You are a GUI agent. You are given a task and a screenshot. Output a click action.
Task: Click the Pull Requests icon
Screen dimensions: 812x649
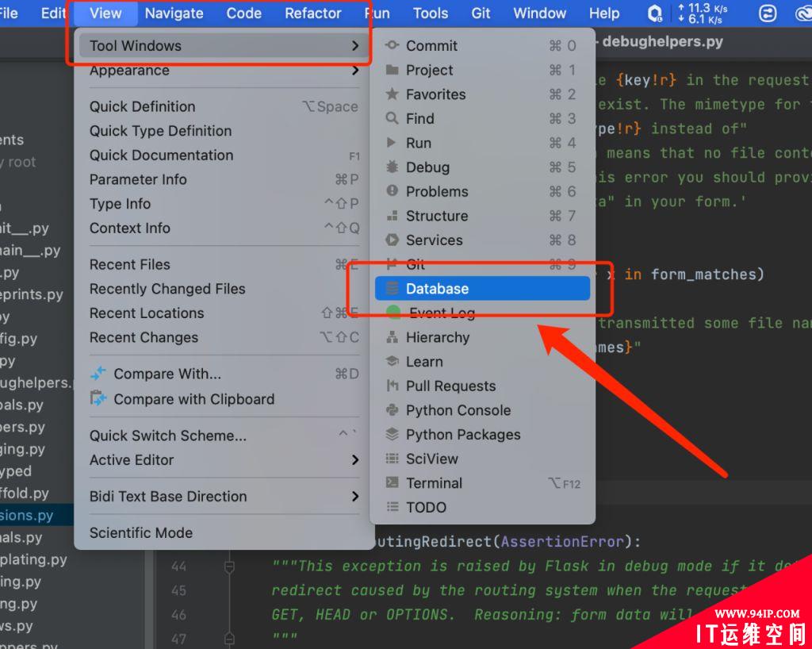[x=392, y=386]
